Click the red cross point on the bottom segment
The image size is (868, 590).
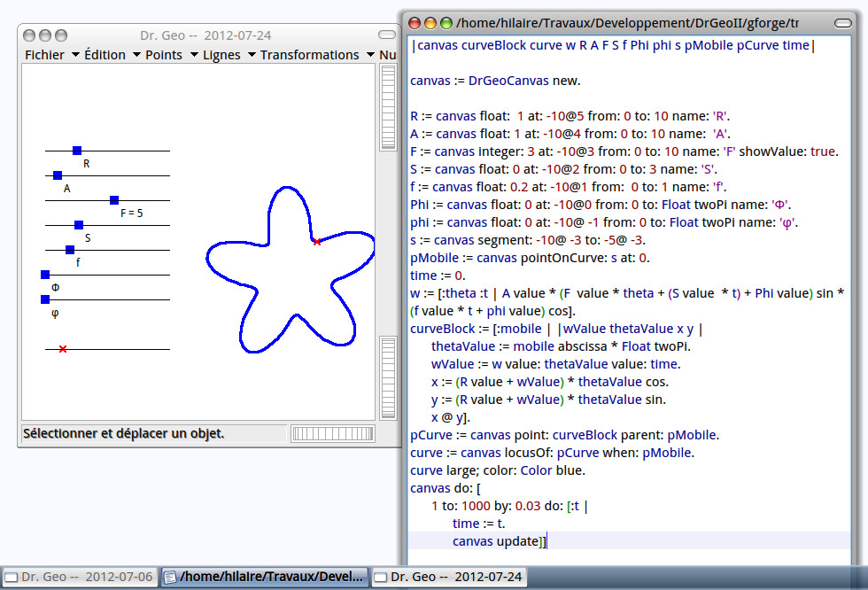[x=63, y=349]
